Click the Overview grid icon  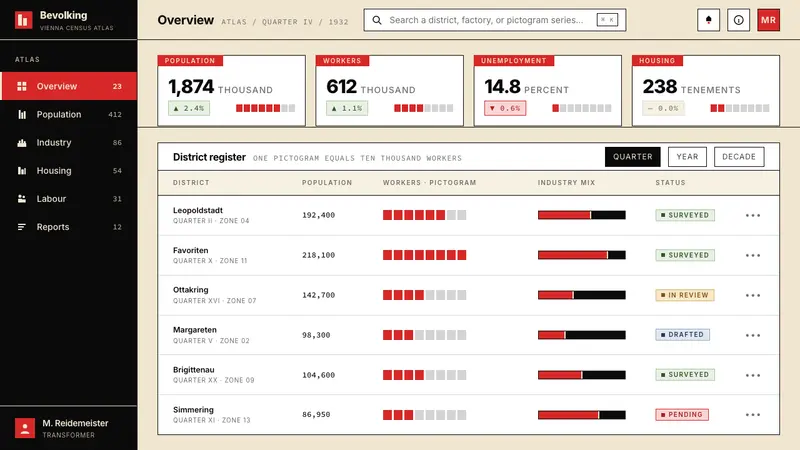coord(21,86)
